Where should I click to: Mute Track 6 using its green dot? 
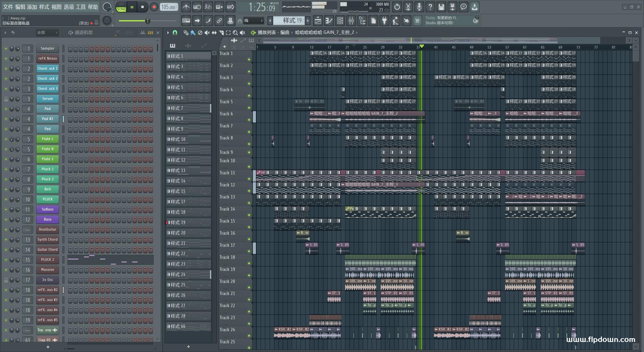[249, 120]
